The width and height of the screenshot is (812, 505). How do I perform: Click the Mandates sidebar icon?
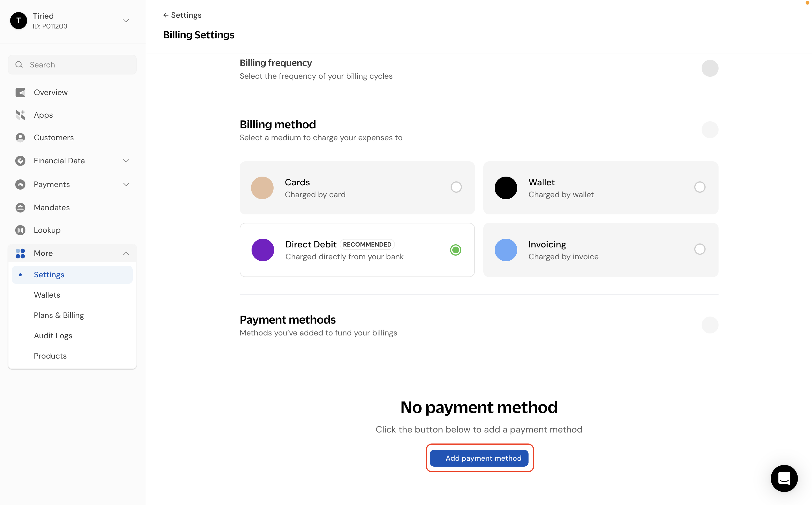(x=20, y=207)
